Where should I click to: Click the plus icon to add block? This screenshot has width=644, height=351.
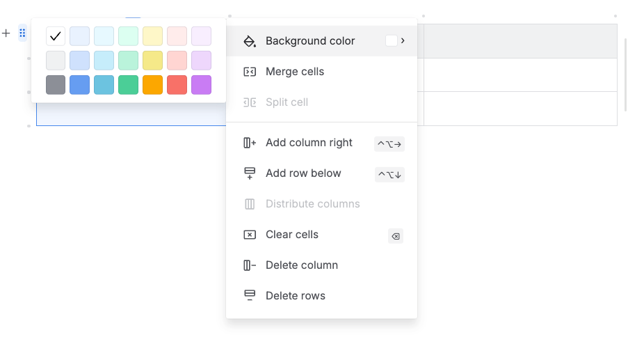pyautogui.click(x=6, y=33)
